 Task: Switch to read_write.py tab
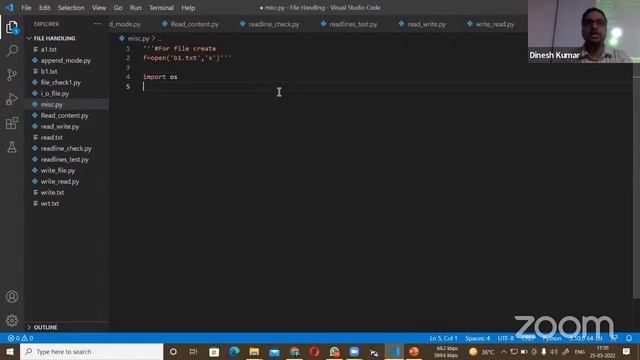click(422, 24)
